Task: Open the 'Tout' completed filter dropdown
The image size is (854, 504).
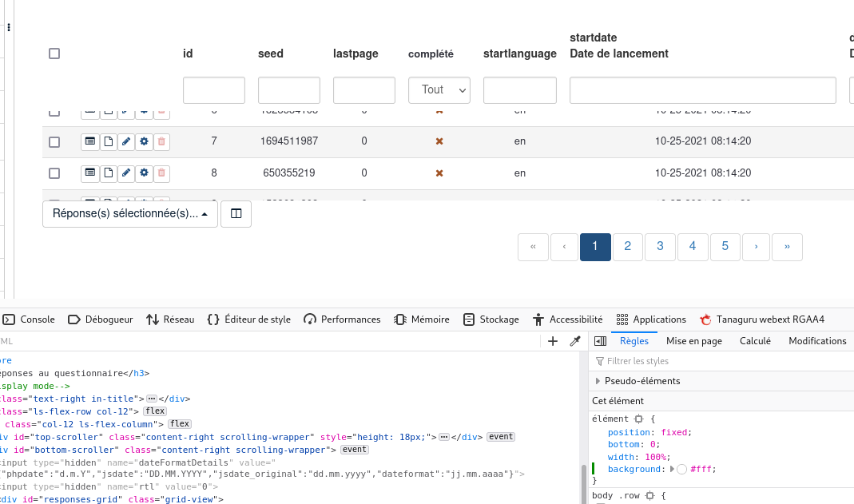Action: point(439,90)
